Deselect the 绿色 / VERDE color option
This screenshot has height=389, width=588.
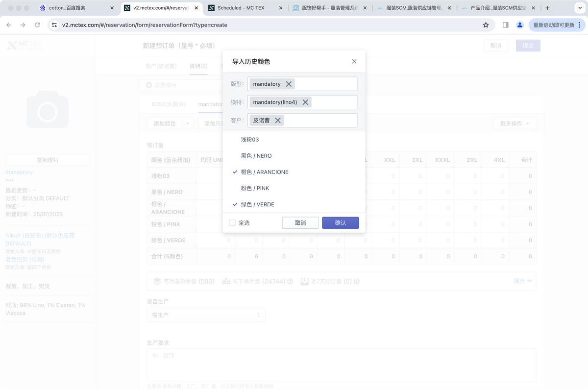point(294,204)
